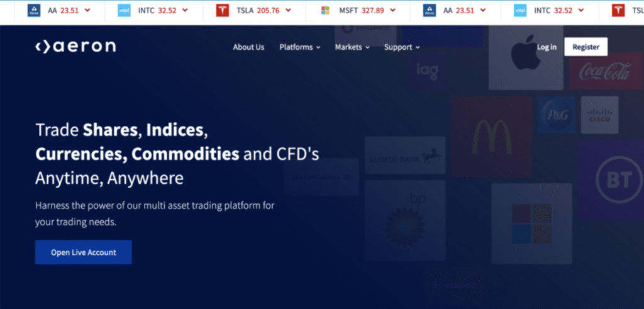Screen dimensions: 644x309
Task: Click the 'Currencies, Commodities' headline text
Action: pos(137,154)
